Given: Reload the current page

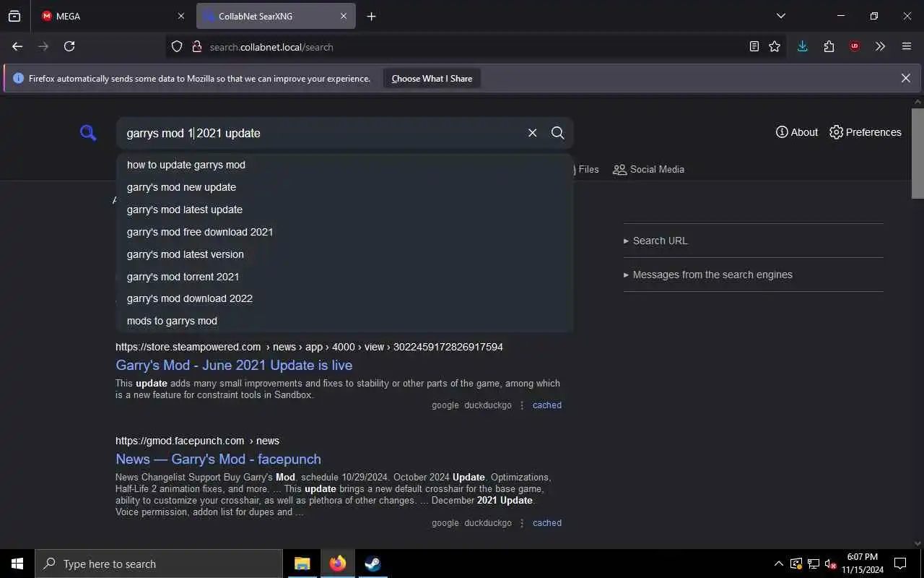Looking at the screenshot, I should click(69, 46).
